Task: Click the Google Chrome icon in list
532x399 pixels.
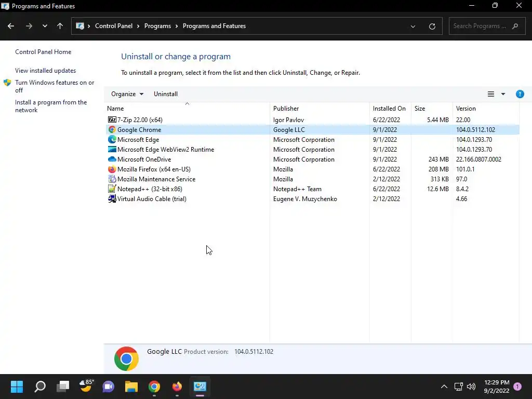Action: [x=112, y=129]
